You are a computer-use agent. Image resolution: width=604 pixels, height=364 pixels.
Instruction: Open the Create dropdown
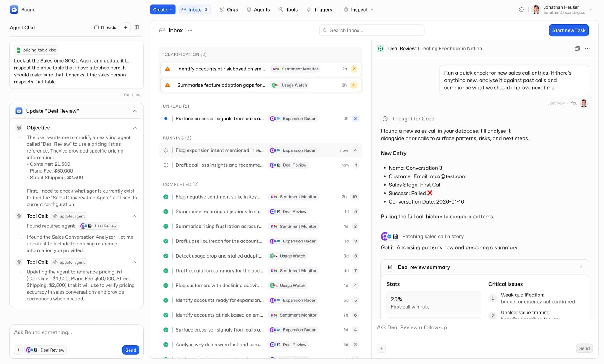point(163,9)
